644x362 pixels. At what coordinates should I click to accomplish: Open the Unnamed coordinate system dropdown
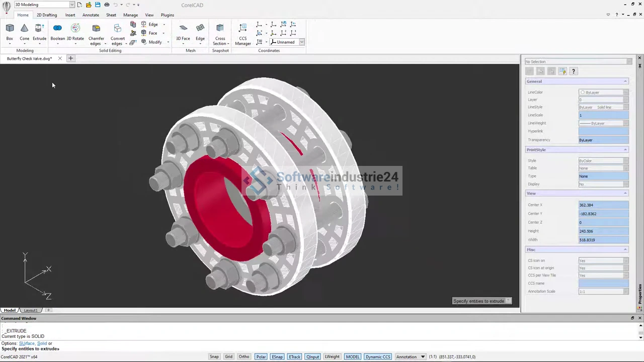pos(301,42)
